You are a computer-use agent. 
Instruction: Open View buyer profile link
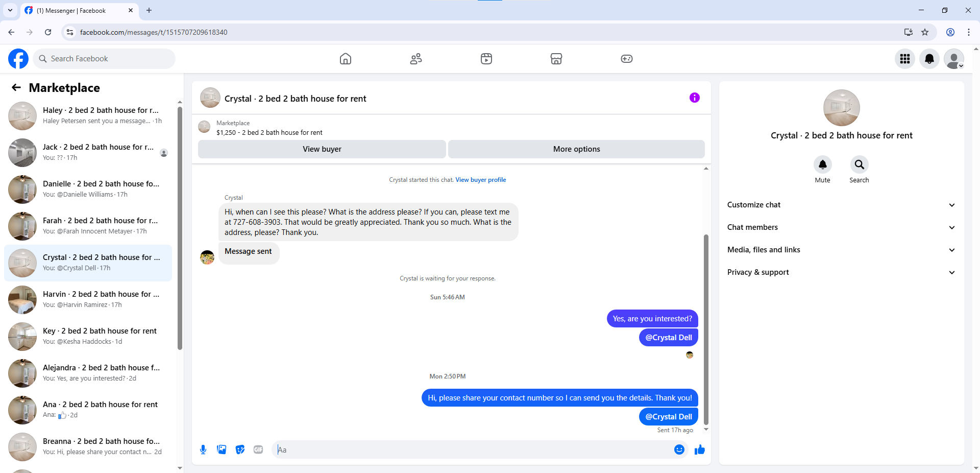tap(481, 180)
